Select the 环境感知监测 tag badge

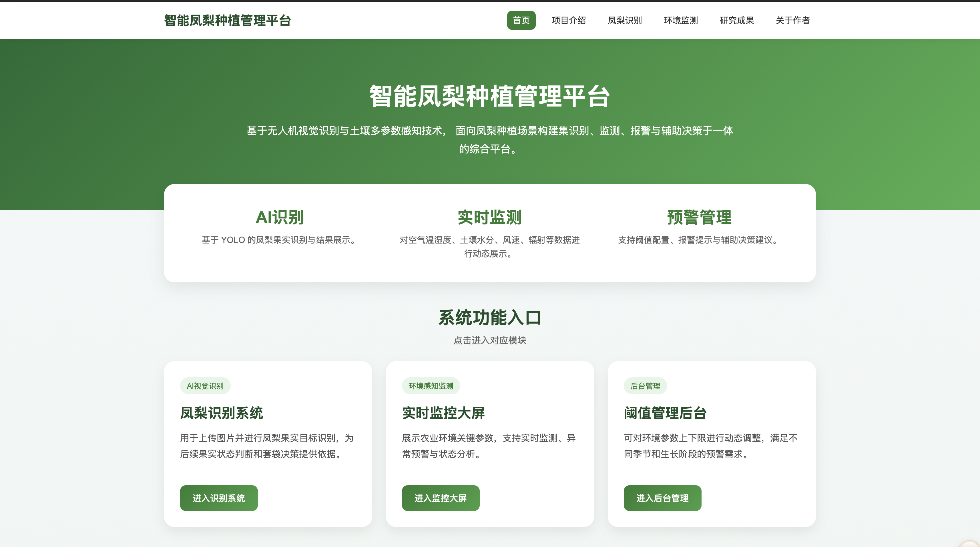click(x=431, y=386)
